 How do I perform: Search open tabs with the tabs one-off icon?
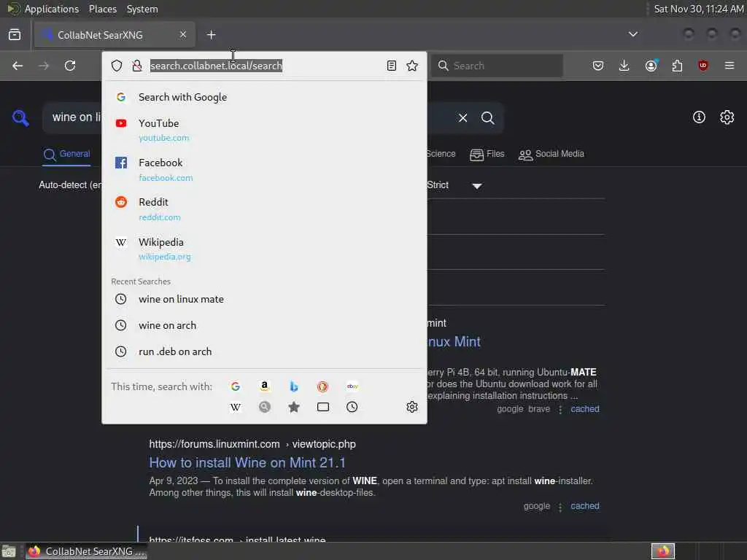[323, 407]
